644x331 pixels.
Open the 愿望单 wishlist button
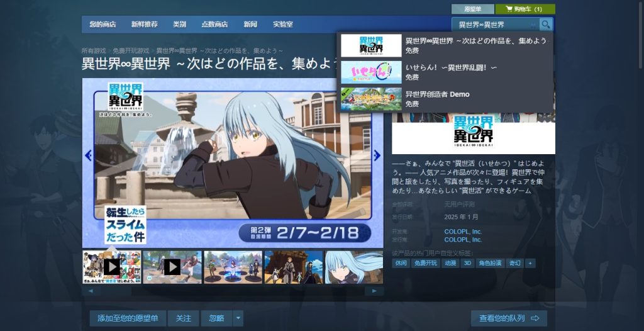[473, 9]
